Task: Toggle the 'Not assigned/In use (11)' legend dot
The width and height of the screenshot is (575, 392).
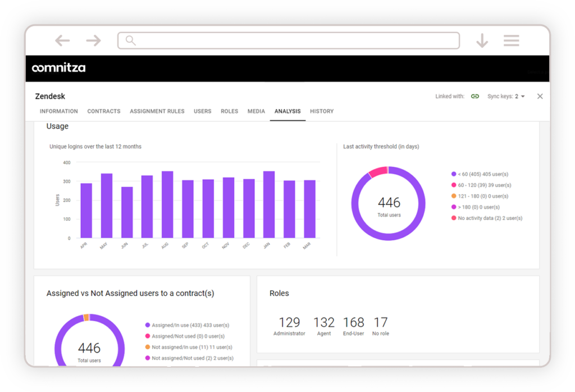Action: tap(148, 347)
